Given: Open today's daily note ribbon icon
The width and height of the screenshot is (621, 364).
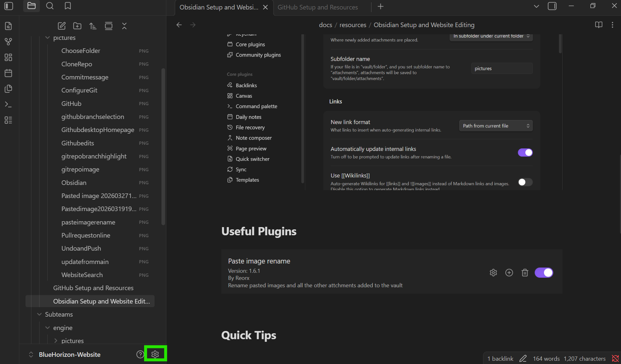Looking at the screenshot, I should pyautogui.click(x=8, y=73).
